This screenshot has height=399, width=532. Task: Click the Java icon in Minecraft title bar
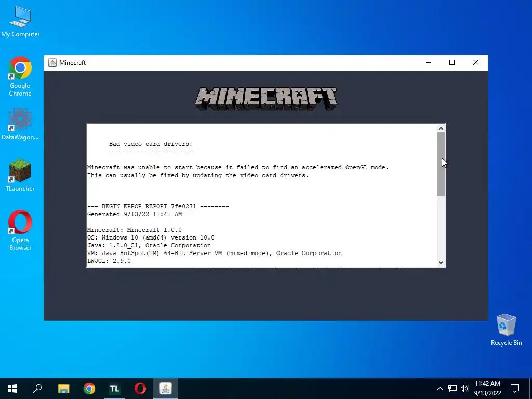(52, 63)
